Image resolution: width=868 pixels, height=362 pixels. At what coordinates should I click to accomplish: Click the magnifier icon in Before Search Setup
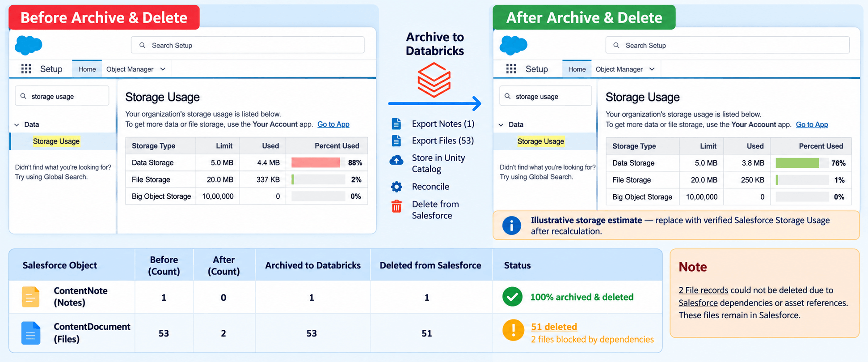143,45
